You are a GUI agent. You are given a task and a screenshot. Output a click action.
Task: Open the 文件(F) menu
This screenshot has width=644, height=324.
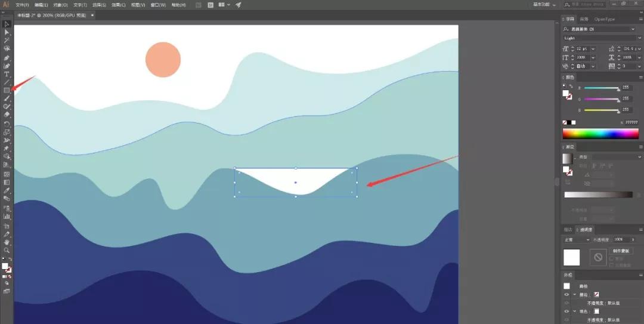click(22, 5)
